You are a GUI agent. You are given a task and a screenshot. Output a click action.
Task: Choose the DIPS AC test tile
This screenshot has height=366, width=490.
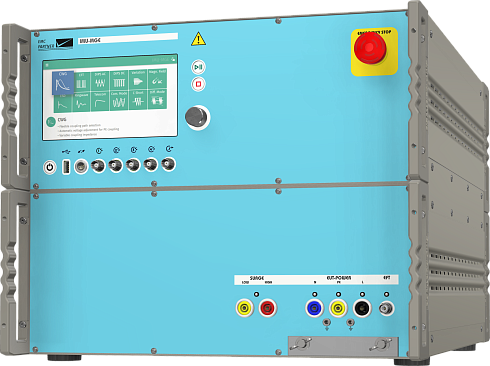click(x=100, y=80)
